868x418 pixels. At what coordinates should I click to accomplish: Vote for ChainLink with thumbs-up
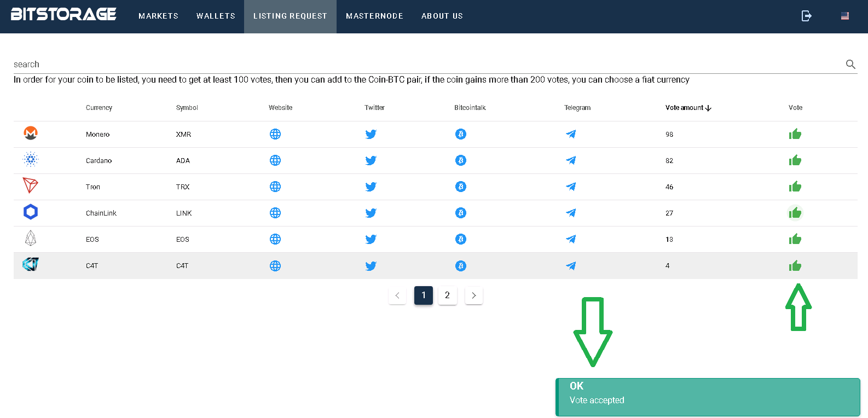[x=795, y=213]
